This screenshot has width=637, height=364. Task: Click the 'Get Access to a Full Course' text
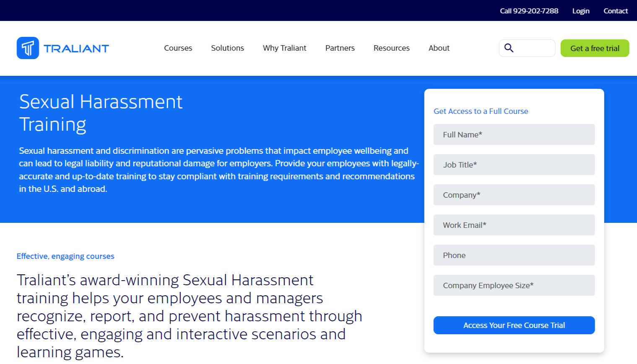[x=481, y=111]
